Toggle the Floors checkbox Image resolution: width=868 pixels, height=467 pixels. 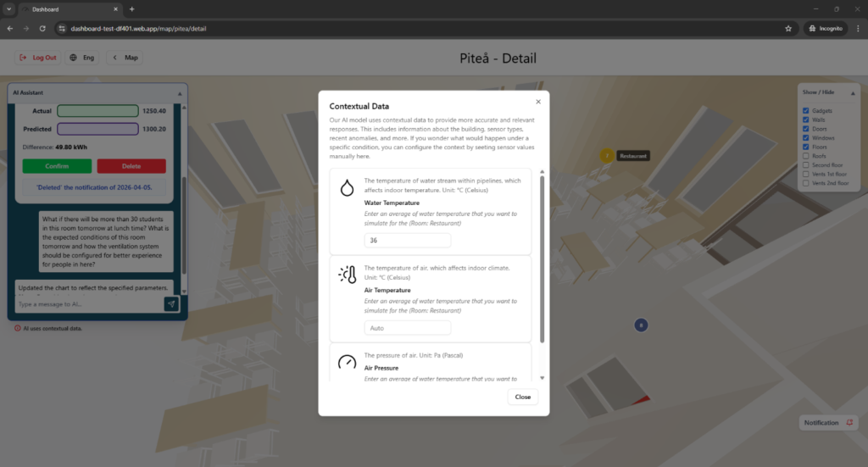click(805, 147)
